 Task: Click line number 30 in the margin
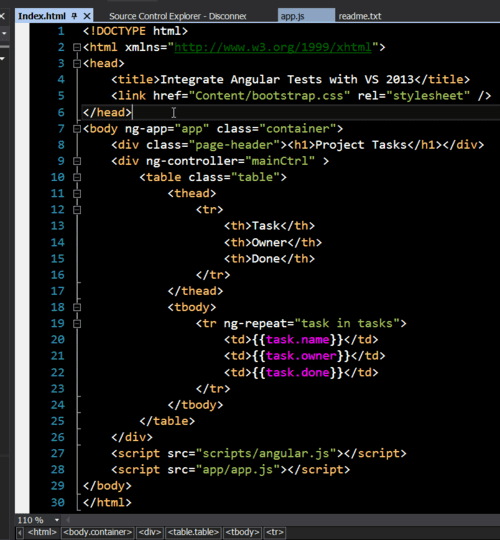tap(58, 502)
